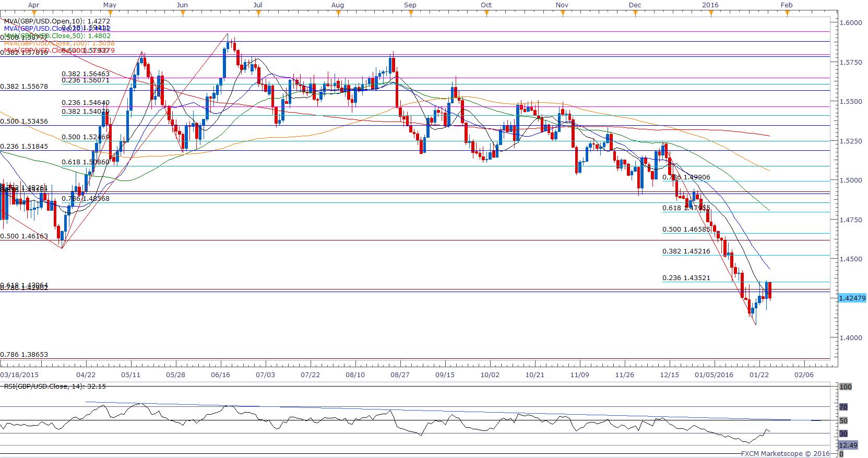Select Fibonacci label 0.382 1.45216
868x458 pixels.
click(686, 251)
